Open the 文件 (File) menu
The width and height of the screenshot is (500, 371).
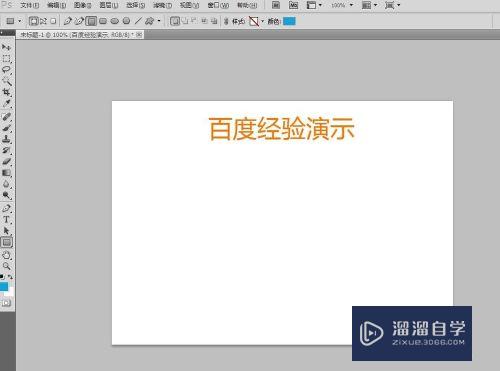(29, 5)
